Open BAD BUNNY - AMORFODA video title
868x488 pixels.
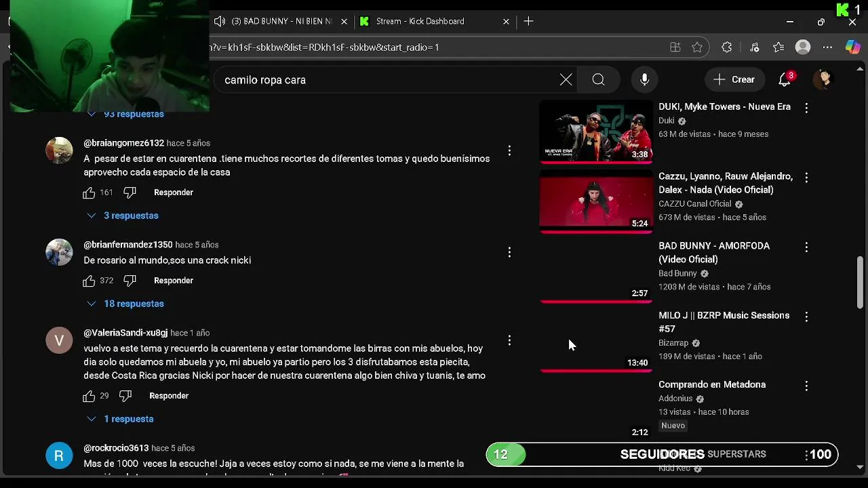[x=714, y=253]
